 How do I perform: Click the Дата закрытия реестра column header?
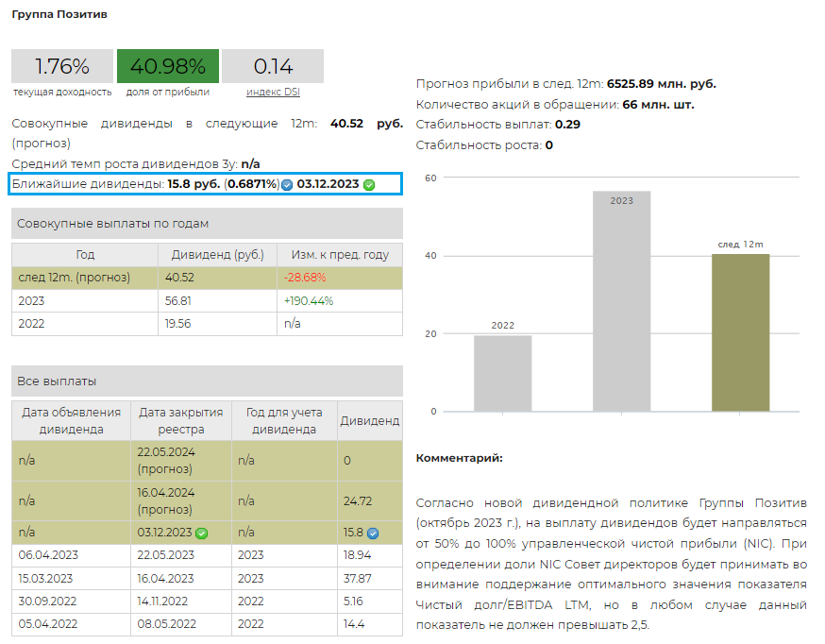[x=181, y=420]
